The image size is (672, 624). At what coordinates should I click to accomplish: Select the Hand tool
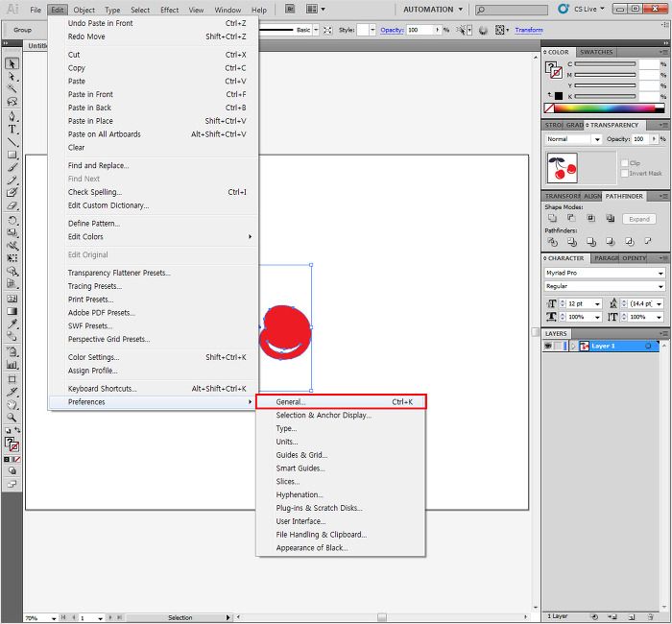[x=12, y=404]
